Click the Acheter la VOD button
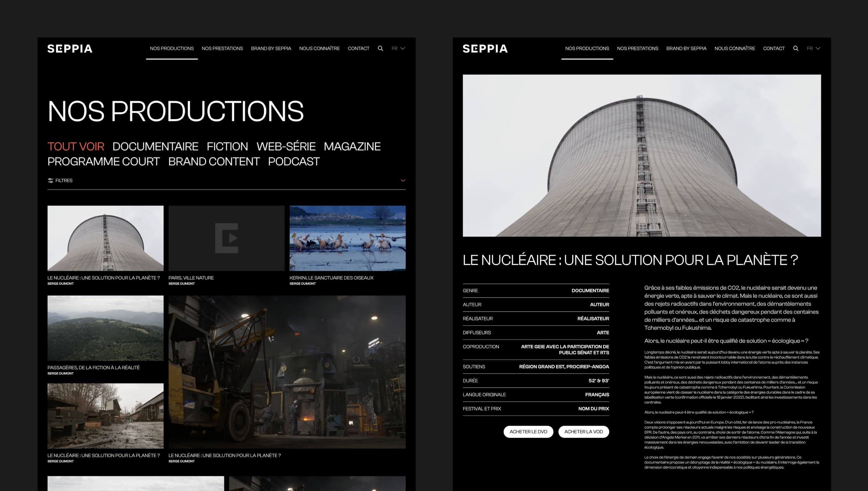This screenshot has height=491, width=868. pyautogui.click(x=584, y=432)
